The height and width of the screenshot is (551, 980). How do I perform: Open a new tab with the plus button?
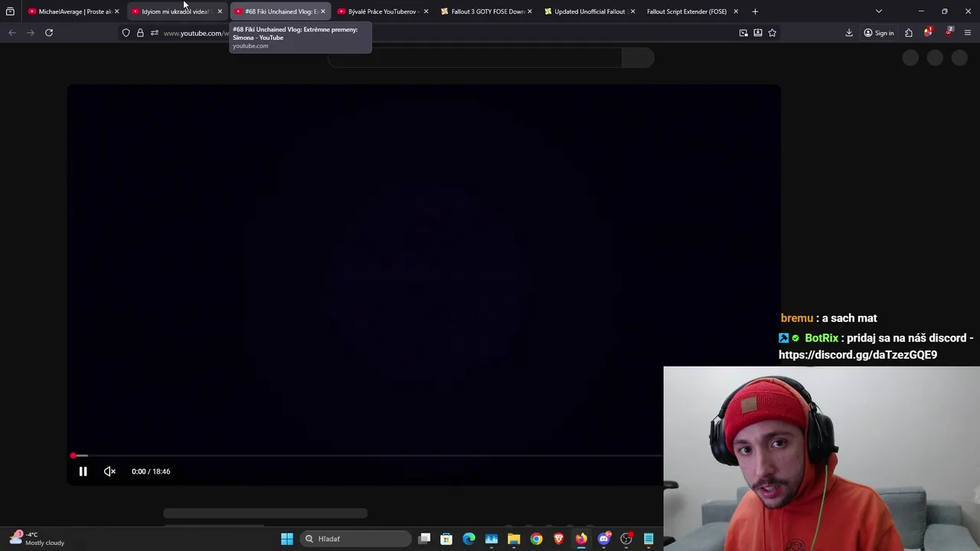point(755,11)
